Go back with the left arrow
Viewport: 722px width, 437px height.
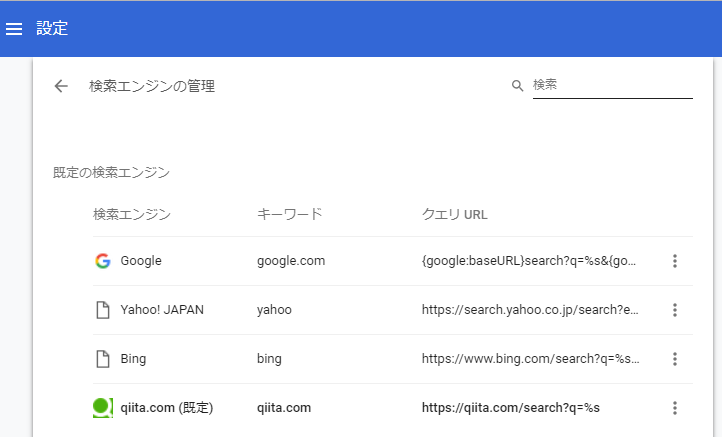pos(61,86)
